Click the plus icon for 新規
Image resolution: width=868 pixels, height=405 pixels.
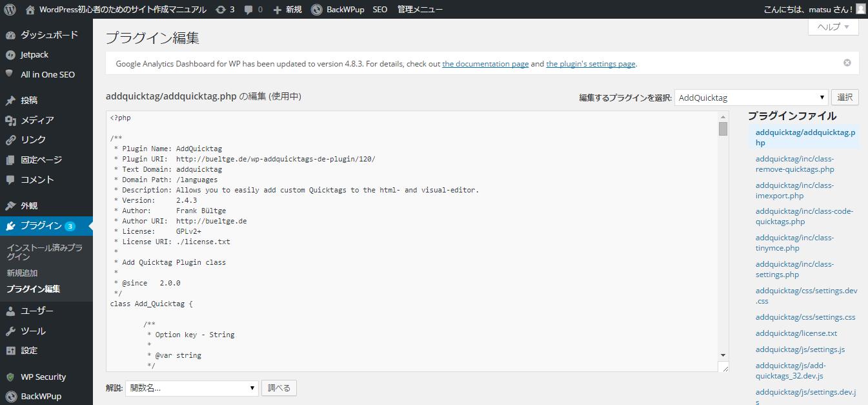point(277,10)
